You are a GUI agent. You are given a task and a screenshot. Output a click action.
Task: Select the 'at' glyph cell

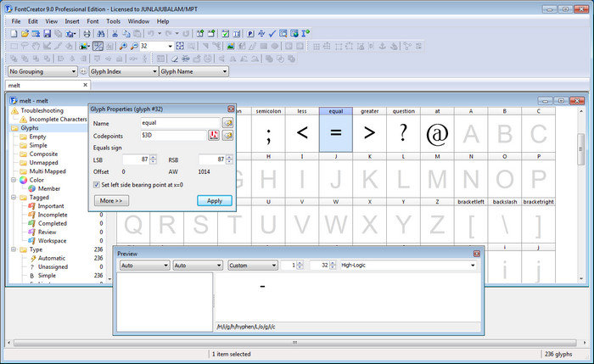click(435, 134)
